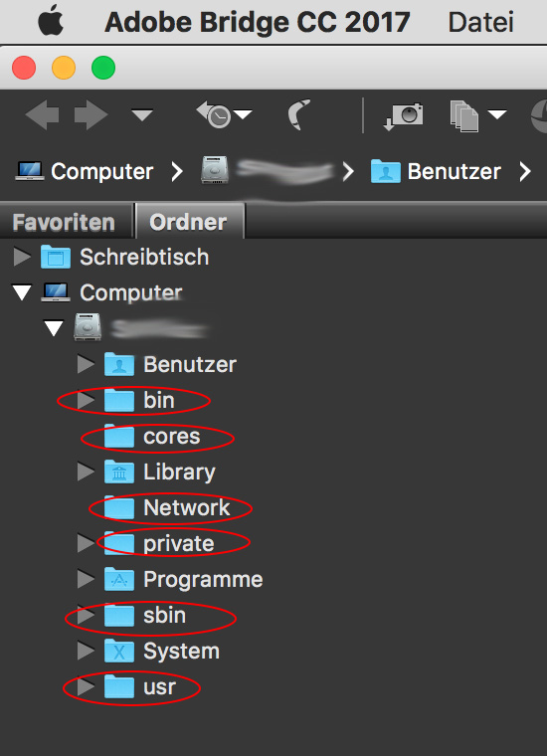
Task: Expand the Benutzer folder in tree
Action: tap(86, 364)
